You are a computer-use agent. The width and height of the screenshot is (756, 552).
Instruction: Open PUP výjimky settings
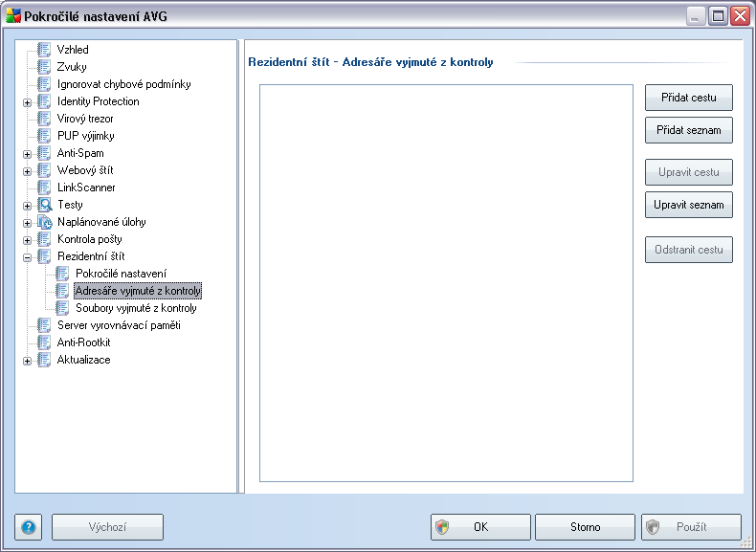click(x=85, y=136)
